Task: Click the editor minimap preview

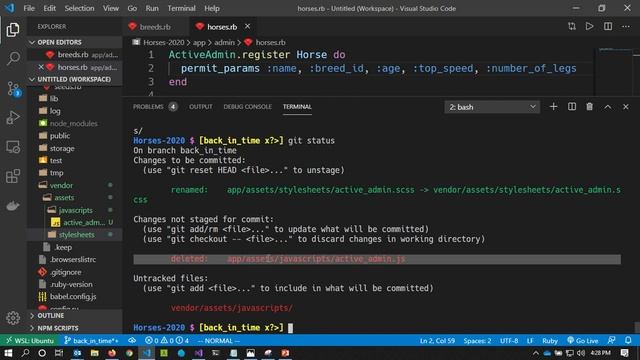Action: [616, 71]
